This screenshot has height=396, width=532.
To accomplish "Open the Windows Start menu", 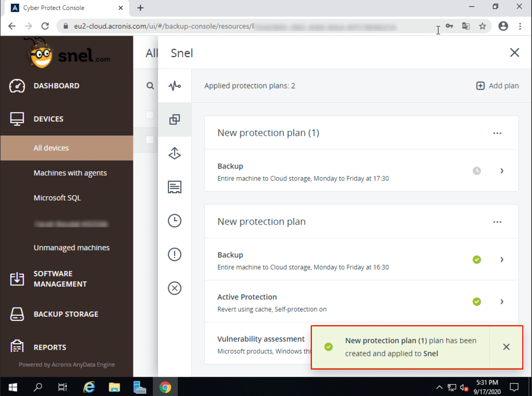I will 13,387.
